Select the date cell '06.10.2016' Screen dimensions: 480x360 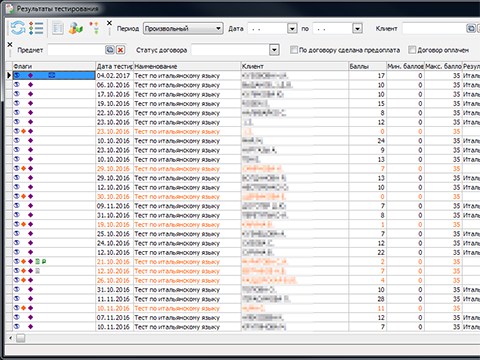[x=113, y=85]
